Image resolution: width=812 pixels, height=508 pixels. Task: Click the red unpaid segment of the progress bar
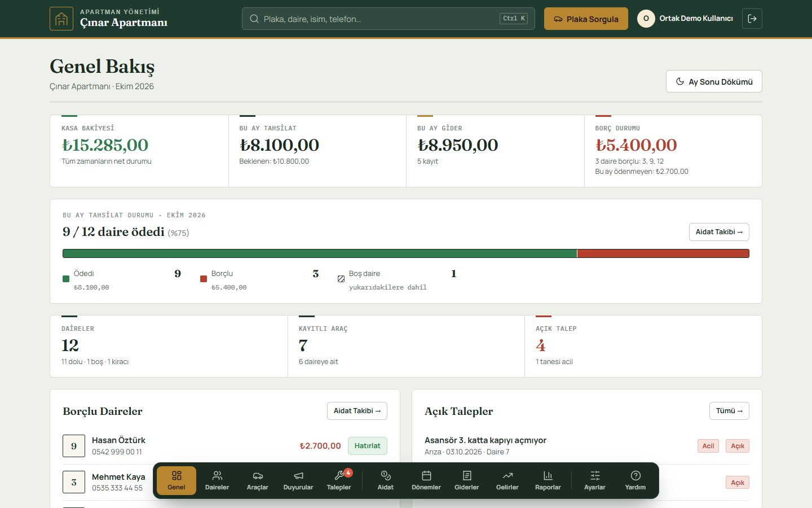(x=663, y=253)
